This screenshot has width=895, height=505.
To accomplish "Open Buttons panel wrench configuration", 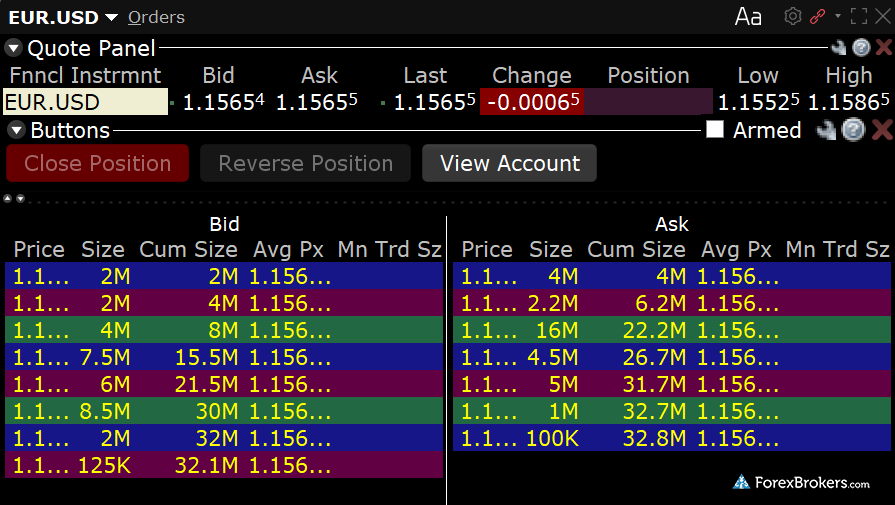I will [x=826, y=130].
